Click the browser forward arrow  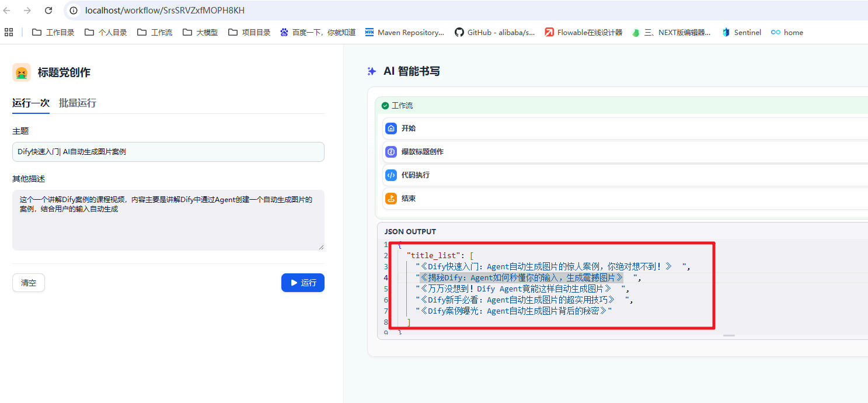[x=27, y=11]
